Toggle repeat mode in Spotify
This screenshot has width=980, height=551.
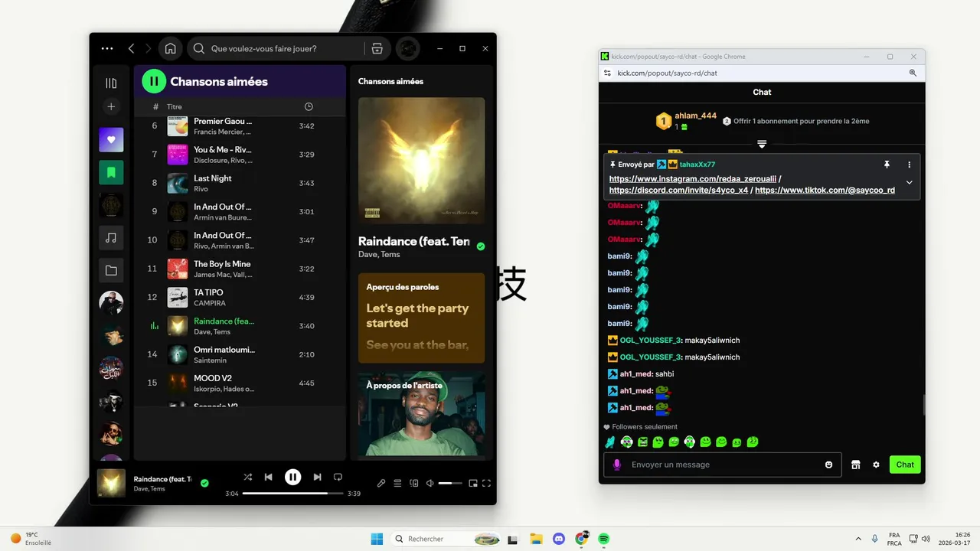click(338, 477)
